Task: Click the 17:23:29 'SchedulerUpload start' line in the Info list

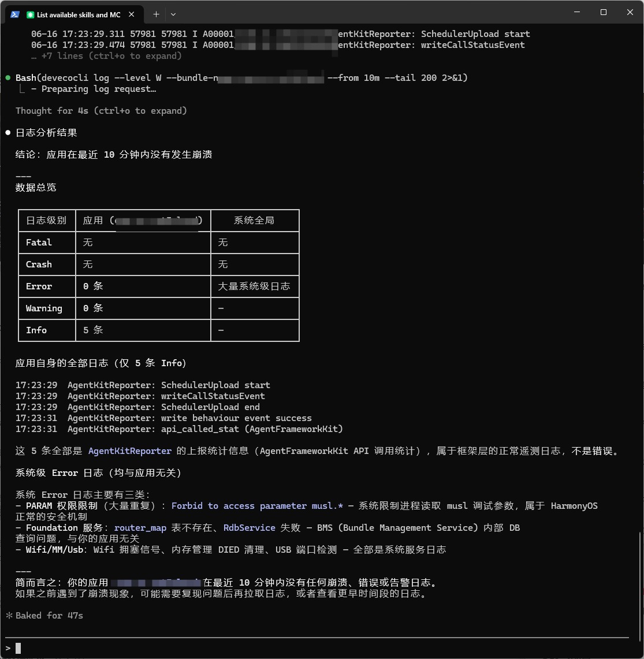Action: (x=143, y=385)
